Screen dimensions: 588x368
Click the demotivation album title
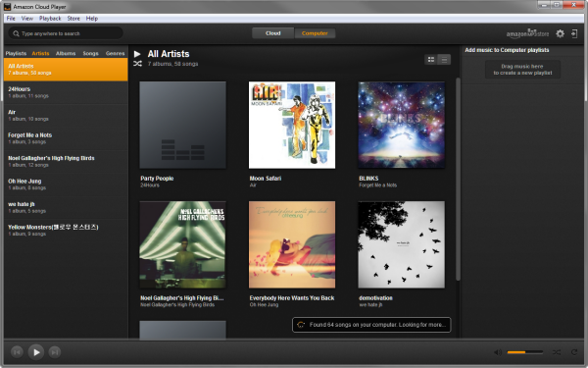(375, 298)
